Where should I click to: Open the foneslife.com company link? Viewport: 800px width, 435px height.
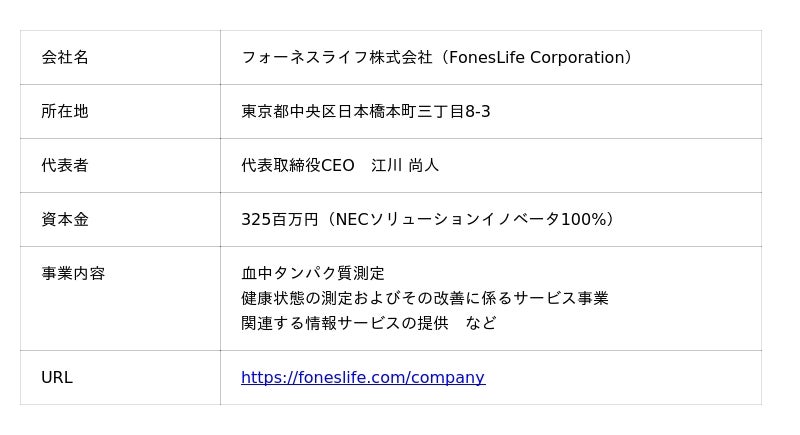click(362, 378)
